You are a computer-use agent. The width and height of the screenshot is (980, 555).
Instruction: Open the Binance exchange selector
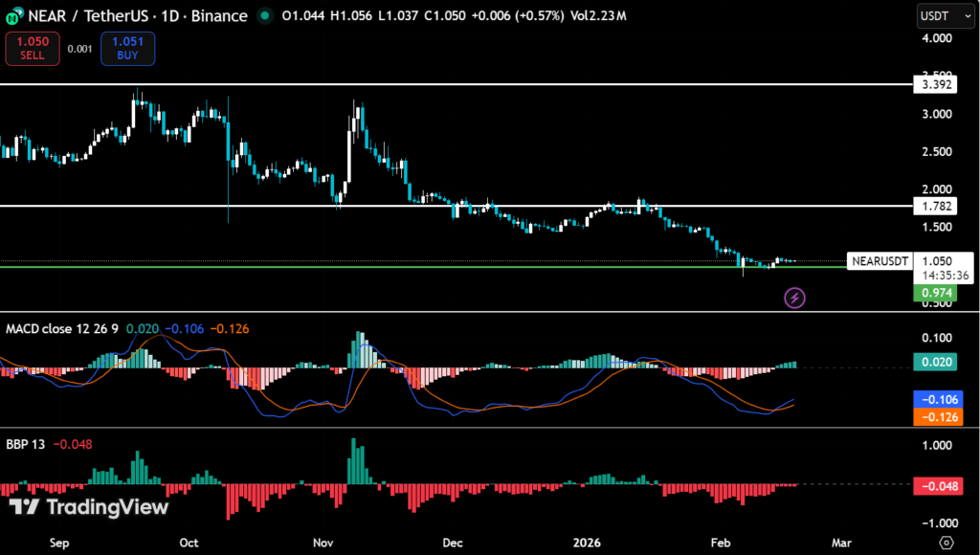click(222, 15)
